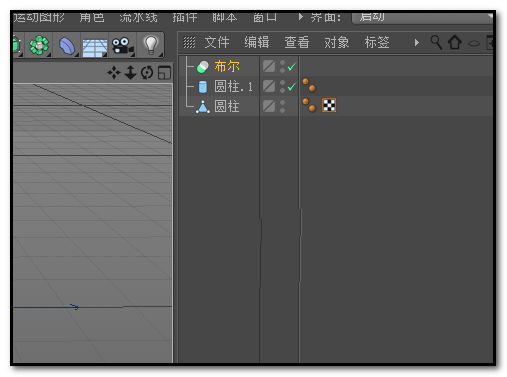Toggle the viewport layout switch icon
The height and width of the screenshot is (377, 507).
point(164,73)
